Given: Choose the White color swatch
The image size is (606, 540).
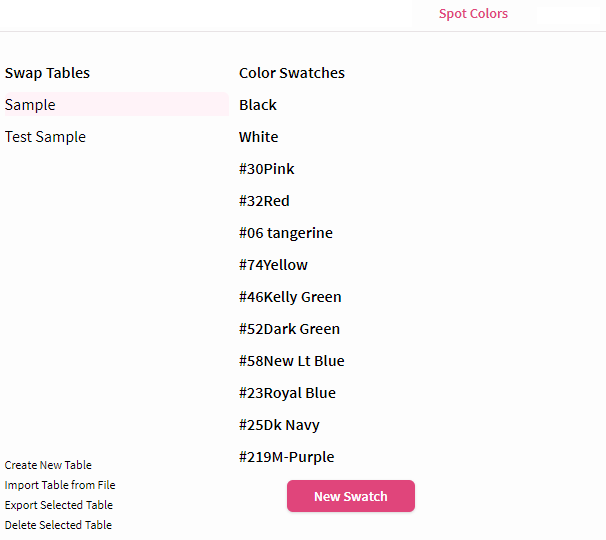Looking at the screenshot, I should tap(259, 137).
